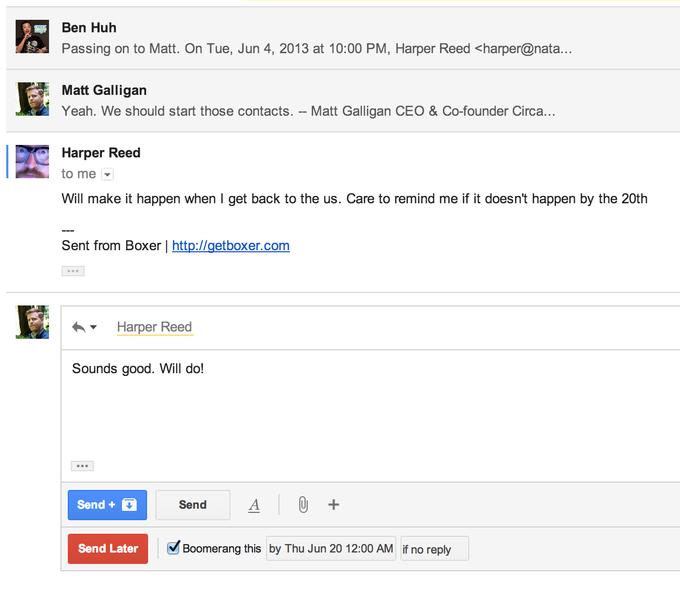The height and width of the screenshot is (589, 680).
Task: Click the reply arrow icon in compose header
Action: (78, 327)
